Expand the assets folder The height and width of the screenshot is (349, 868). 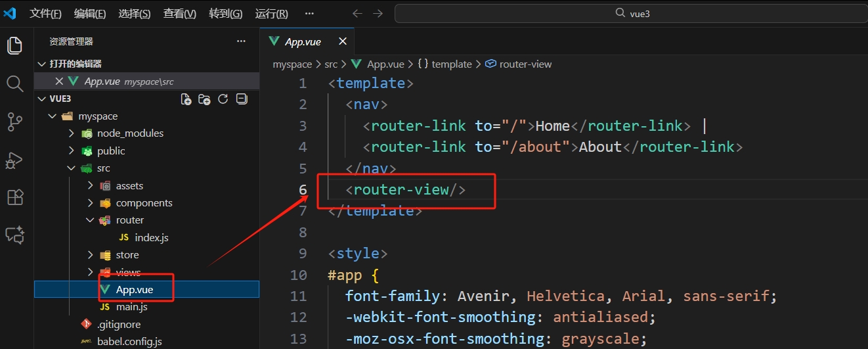click(90, 186)
